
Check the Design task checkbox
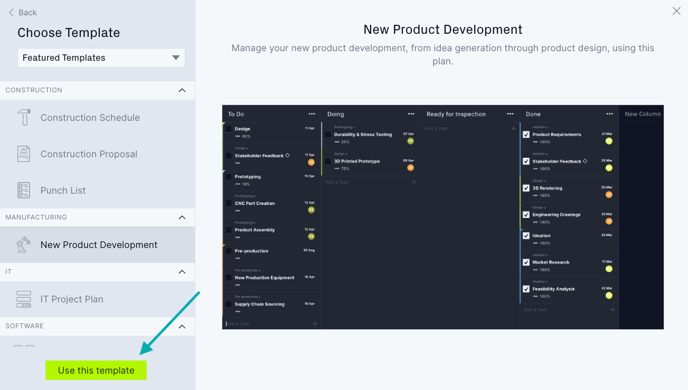pos(229,129)
